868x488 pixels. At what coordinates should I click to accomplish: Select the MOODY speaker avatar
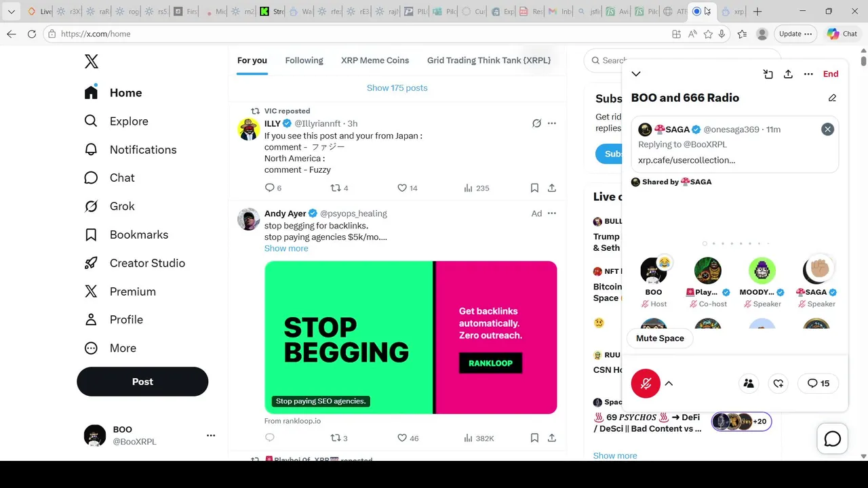pyautogui.click(x=762, y=271)
